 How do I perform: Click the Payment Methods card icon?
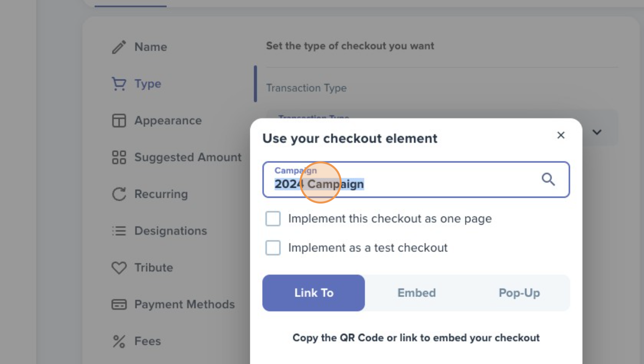119,305
